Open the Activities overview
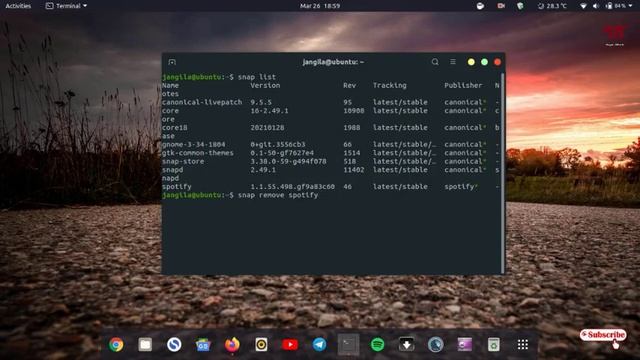The width and height of the screenshot is (640, 360). tap(18, 6)
